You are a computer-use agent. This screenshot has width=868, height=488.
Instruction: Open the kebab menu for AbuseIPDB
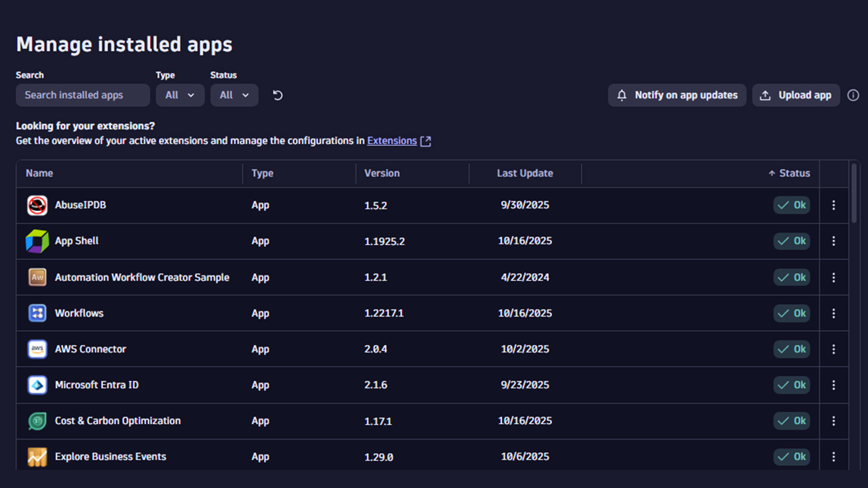(x=834, y=205)
